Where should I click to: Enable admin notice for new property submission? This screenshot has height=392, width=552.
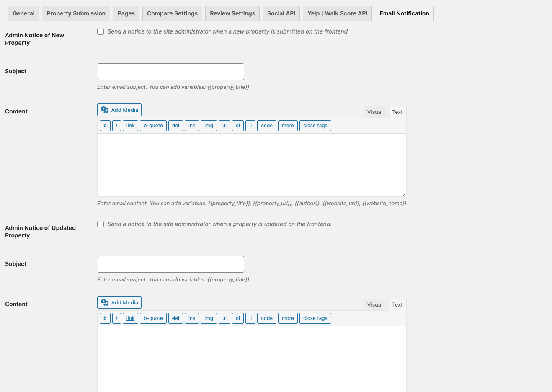pyautogui.click(x=101, y=31)
